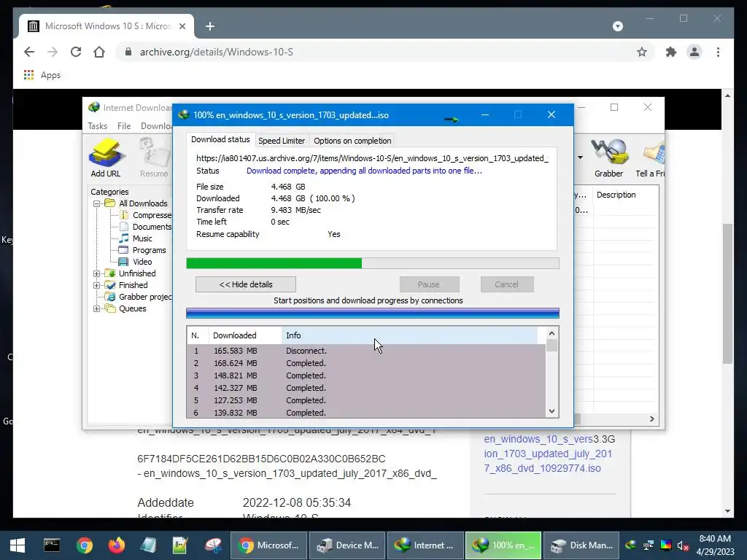
Task: Open the Chrome tab search dropdown
Action: coord(618,26)
